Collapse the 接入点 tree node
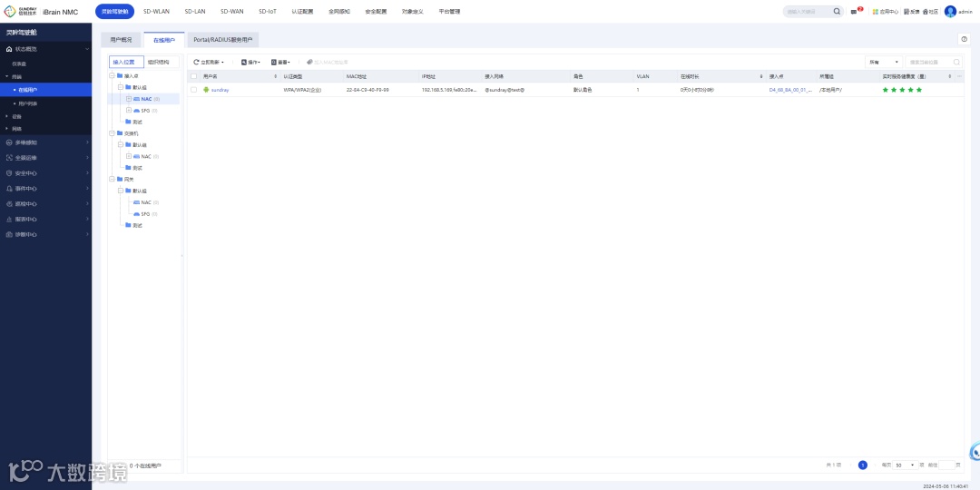This screenshot has height=490, width=980. tap(112, 75)
